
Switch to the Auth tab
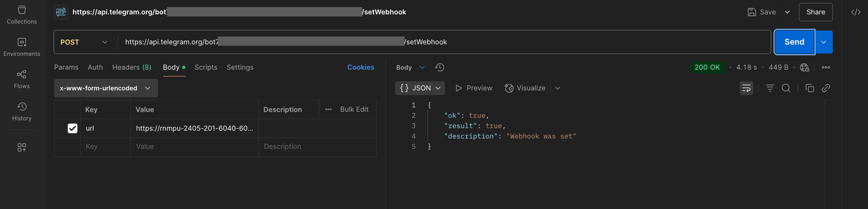[95, 67]
